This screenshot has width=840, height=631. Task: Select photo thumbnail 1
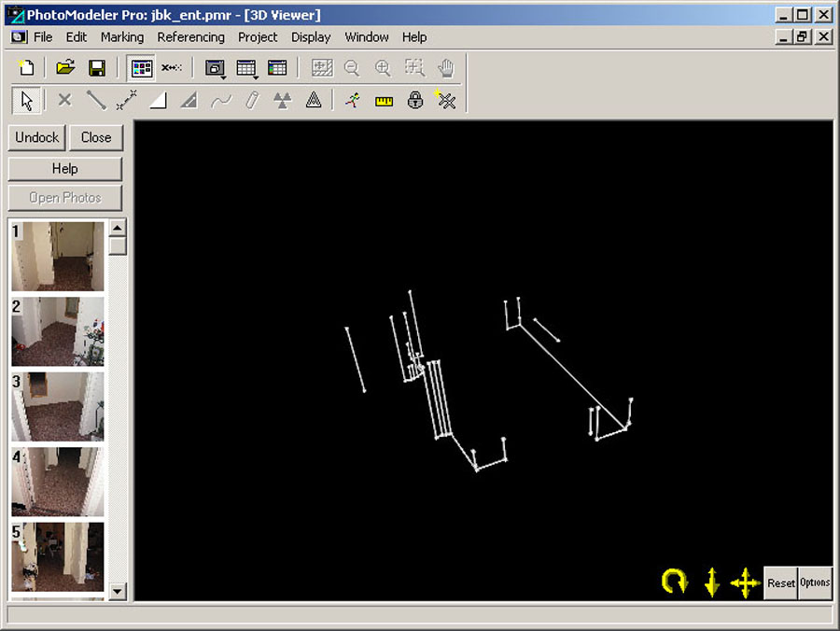point(58,257)
